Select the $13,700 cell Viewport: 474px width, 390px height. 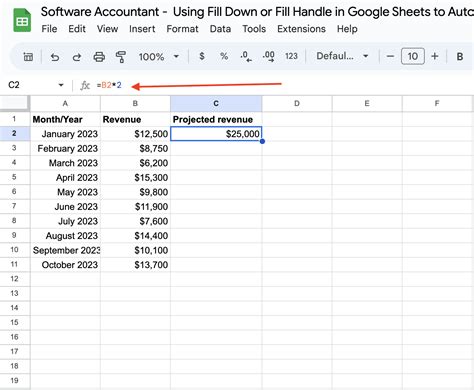pyautogui.click(x=135, y=265)
